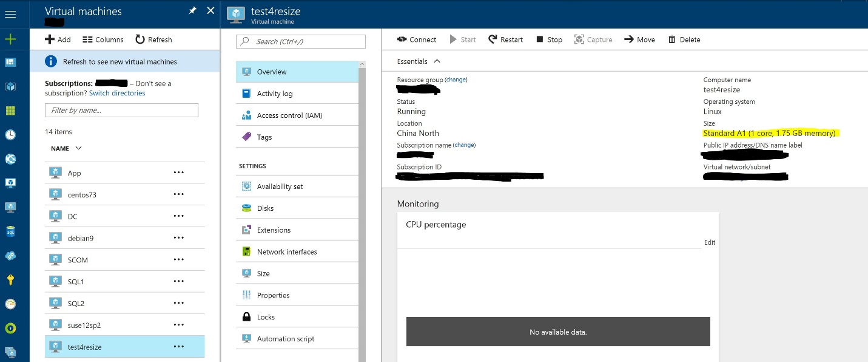Open the Disks settings item

265,208
